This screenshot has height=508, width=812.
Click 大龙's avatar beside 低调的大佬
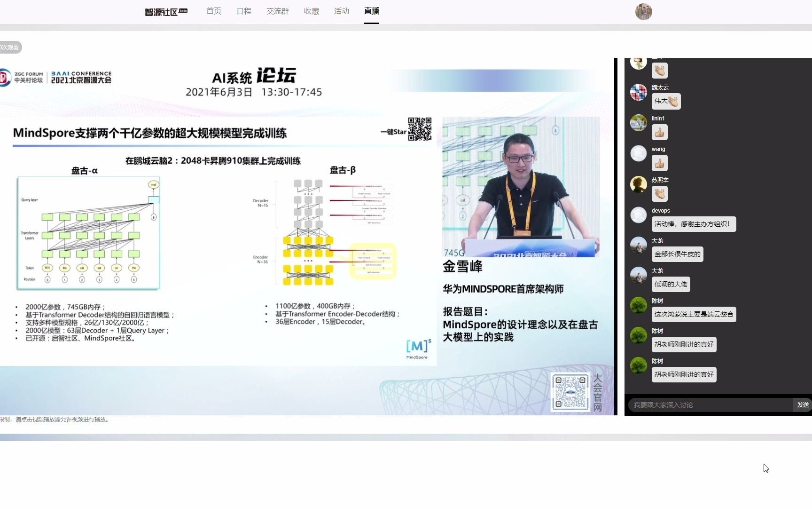(x=639, y=275)
